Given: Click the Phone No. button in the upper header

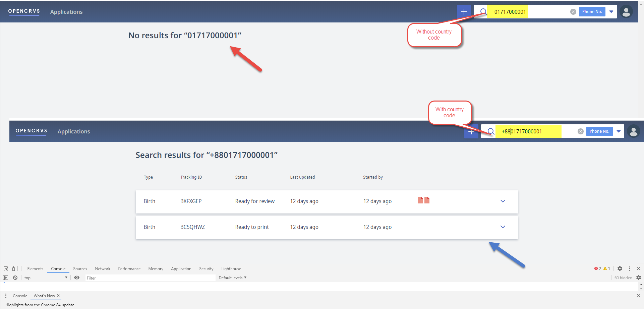Looking at the screenshot, I should [x=592, y=12].
